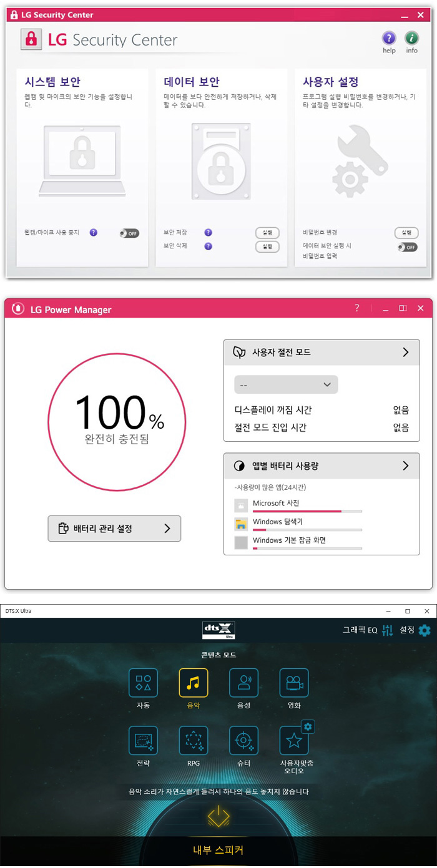Screen dimensions: 437x868
Task: Click the dts:X Ultra logo
Action: [x=219, y=630]
